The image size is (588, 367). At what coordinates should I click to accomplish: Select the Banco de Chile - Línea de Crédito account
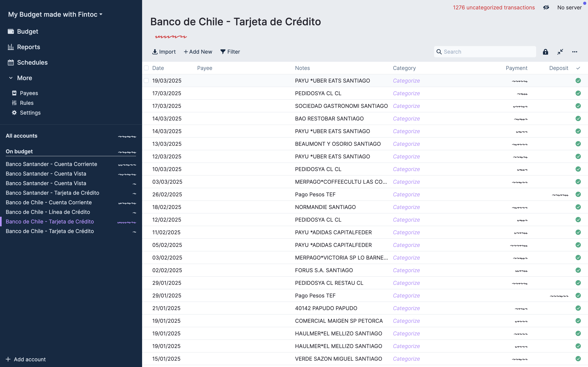click(x=48, y=212)
